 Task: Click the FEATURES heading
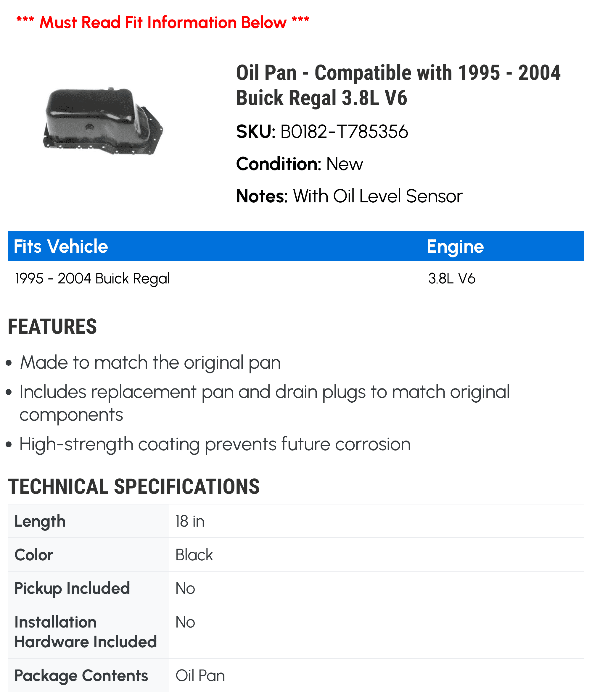[x=52, y=326]
